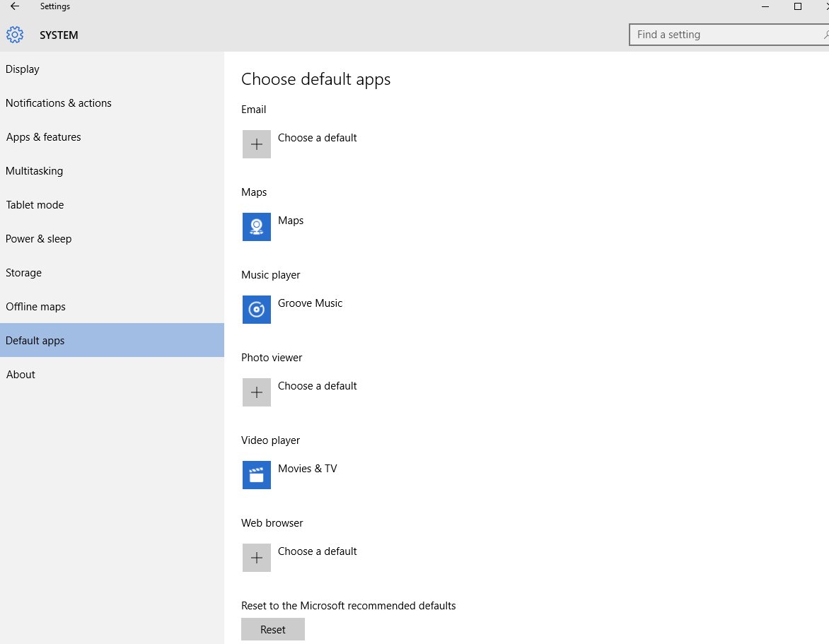
Task: Click the plus icon under Email
Action: click(256, 144)
